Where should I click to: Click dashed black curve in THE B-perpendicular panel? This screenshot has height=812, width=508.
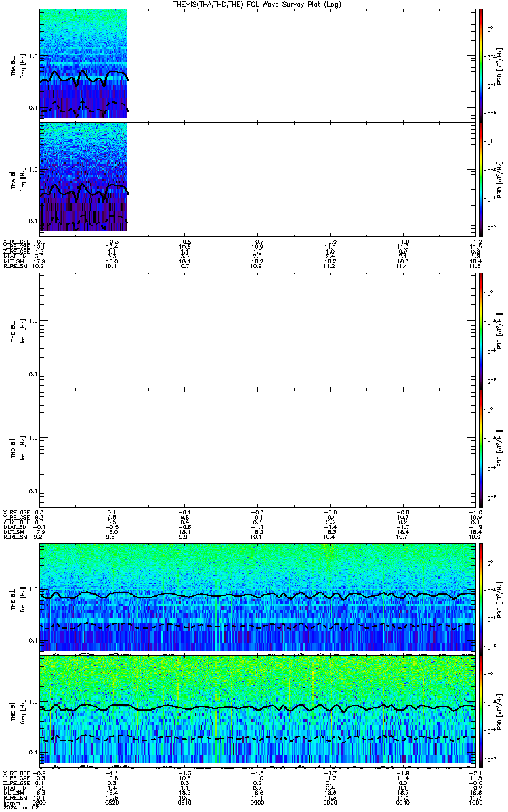click(256, 626)
